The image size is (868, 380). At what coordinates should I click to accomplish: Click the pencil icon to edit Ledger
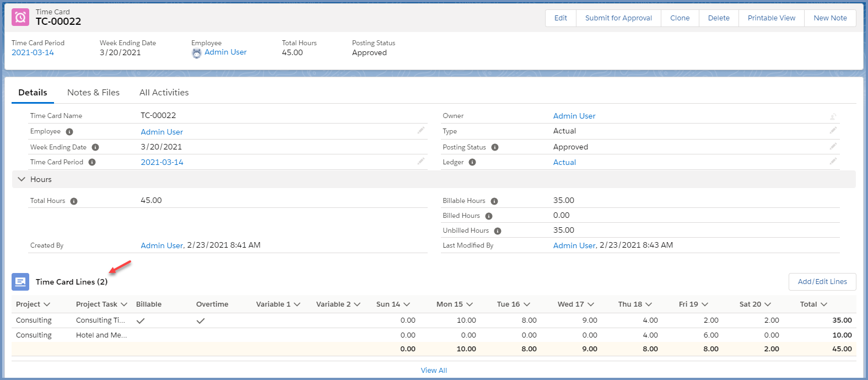pos(833,162)
